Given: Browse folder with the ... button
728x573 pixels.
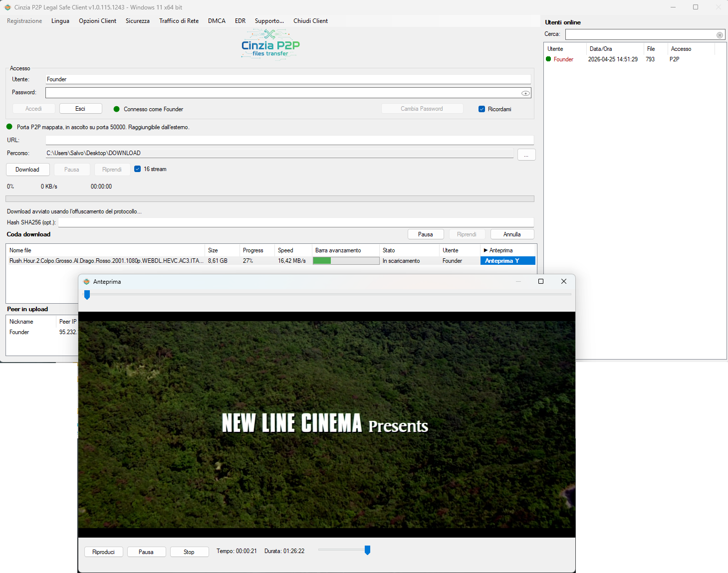Looking at the screenshot, I should tap(526, 155).
